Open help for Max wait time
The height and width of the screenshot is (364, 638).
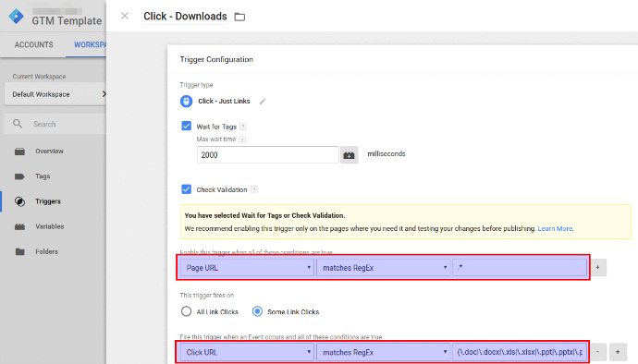242,140
